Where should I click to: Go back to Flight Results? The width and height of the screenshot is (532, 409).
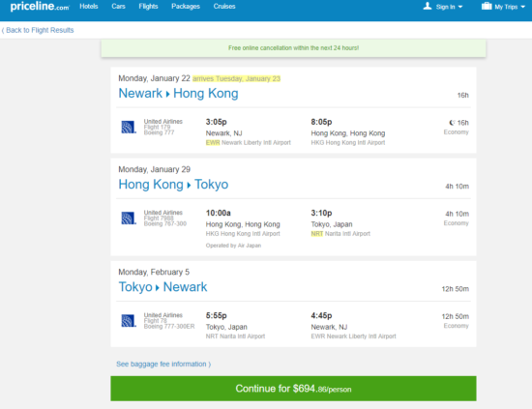point(38,30)
